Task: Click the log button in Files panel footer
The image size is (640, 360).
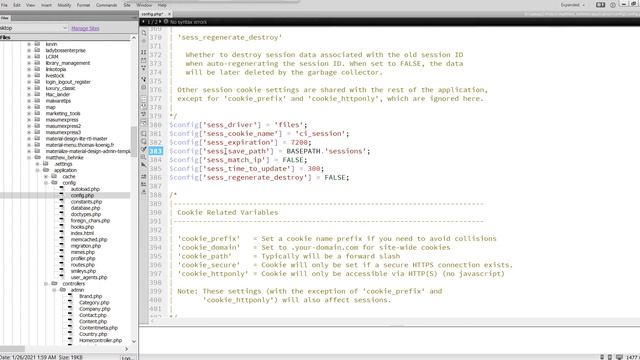Action: (x=127, y=358)
